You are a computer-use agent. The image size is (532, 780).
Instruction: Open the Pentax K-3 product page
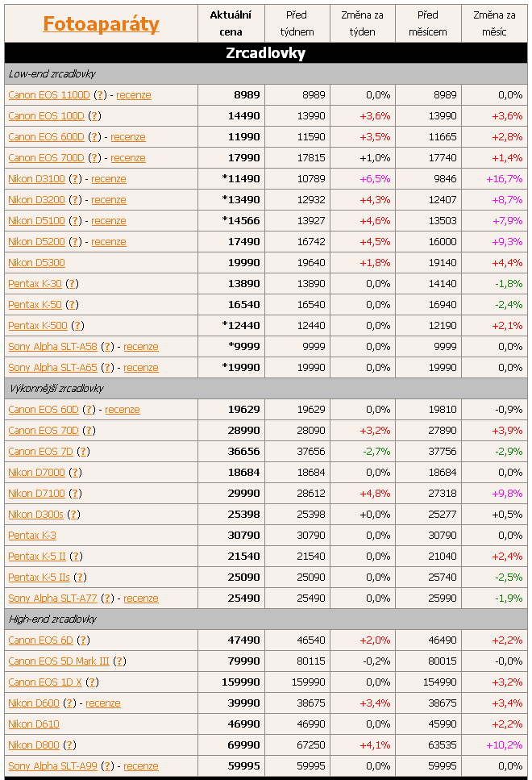(32, 536)
